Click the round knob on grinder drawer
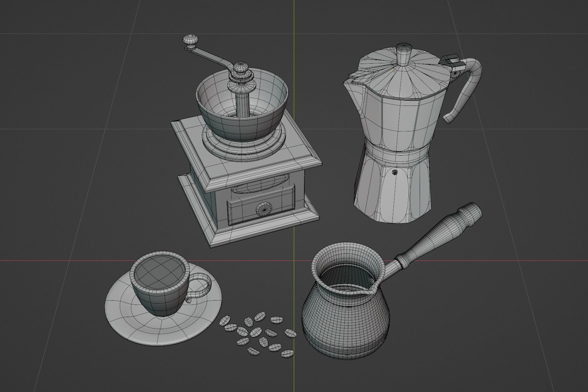The height and width of the screenshot is (392, 588). pos(264,209)
